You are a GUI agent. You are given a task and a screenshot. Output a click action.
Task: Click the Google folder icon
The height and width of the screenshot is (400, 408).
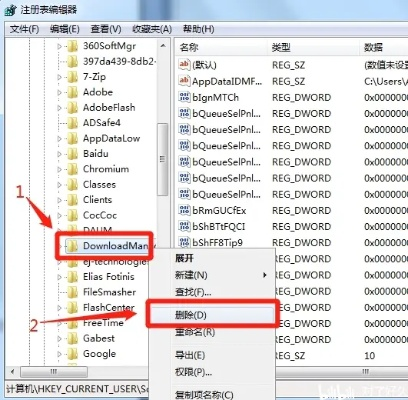72,353
